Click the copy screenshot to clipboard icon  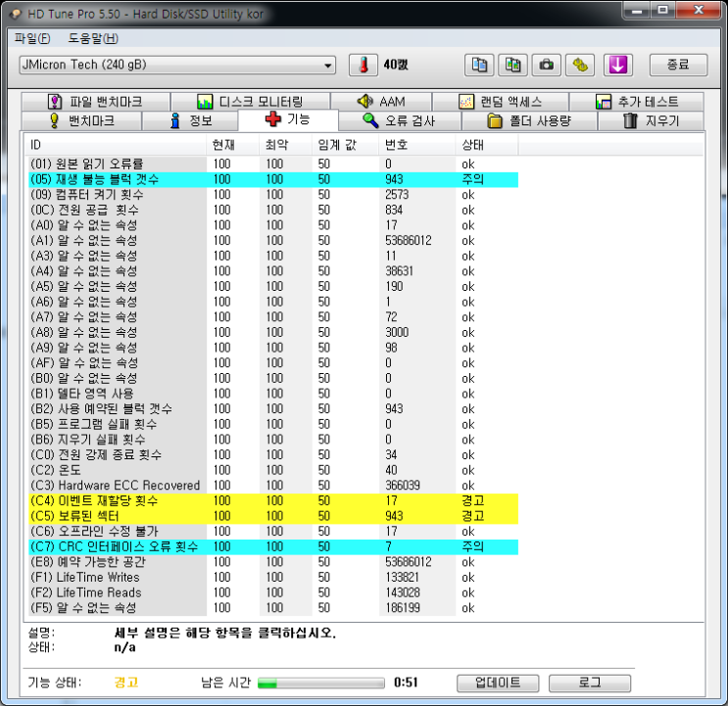pos(512,65)
